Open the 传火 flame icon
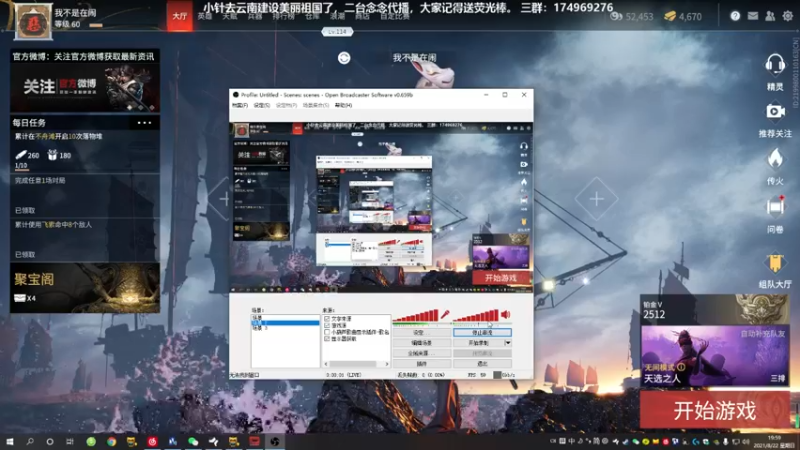 pos(775,159)
